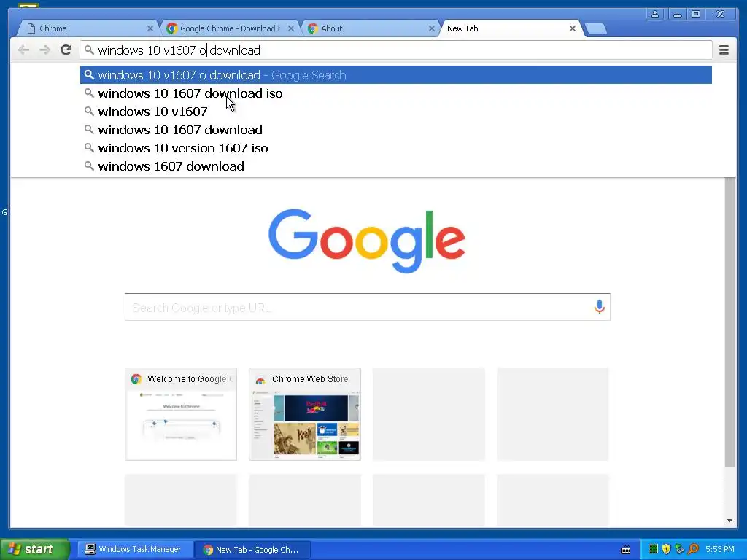This screenshot has width=747, height=560.
Task: Click the search icon beside windows 10 v1607 suggestion
Action: click(88, 111)
